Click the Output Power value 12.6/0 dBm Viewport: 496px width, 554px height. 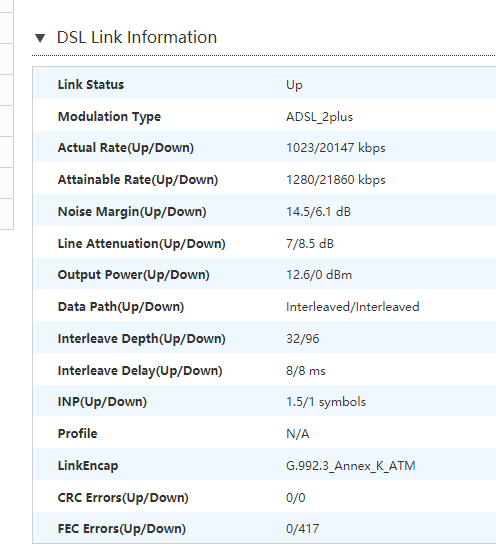(319, 275)
